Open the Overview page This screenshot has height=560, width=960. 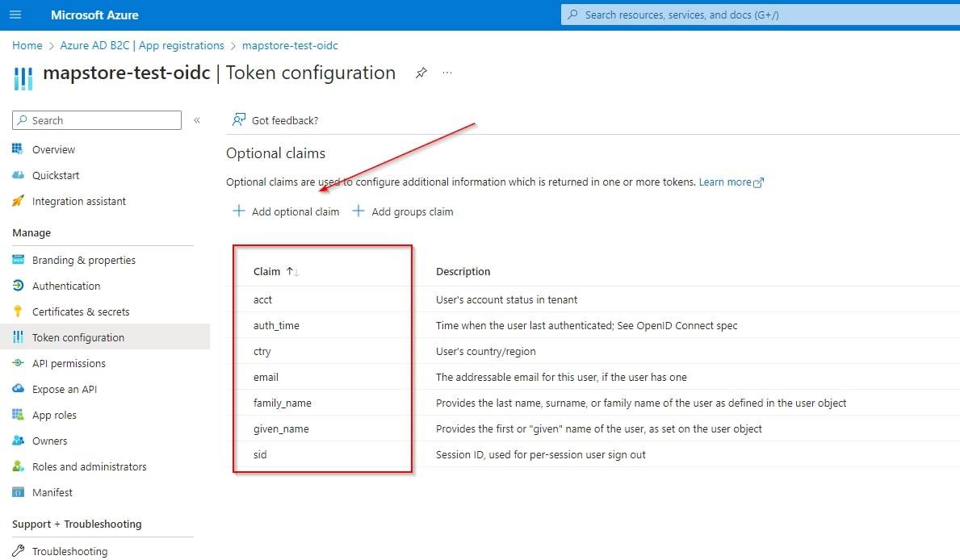pos(53,149)
